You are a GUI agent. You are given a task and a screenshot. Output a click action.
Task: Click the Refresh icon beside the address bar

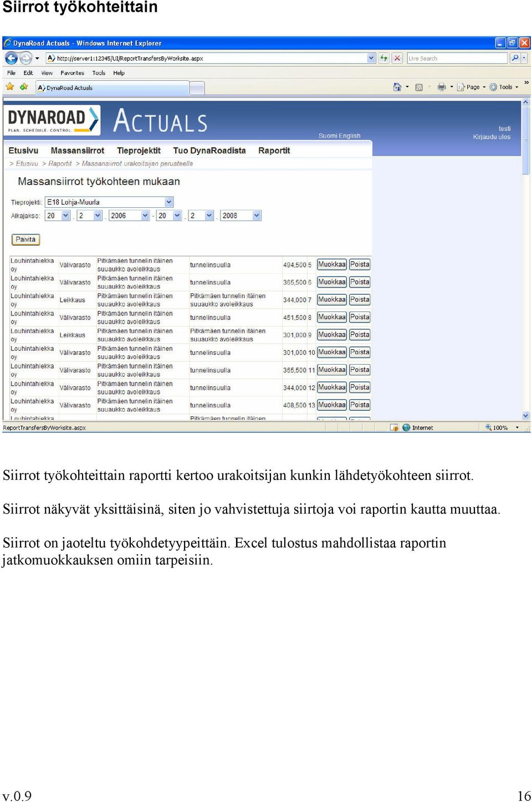[383, 58]
